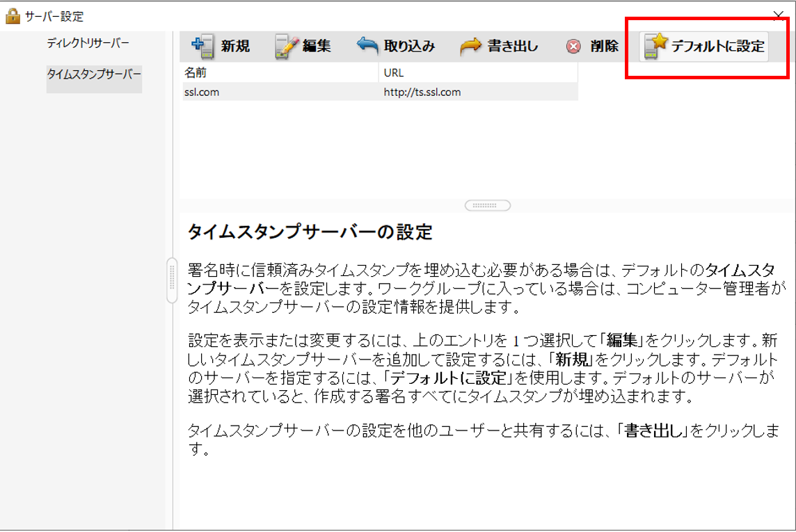
Task: Click the blue Import arrow icon
Action: tap(368, 46)
